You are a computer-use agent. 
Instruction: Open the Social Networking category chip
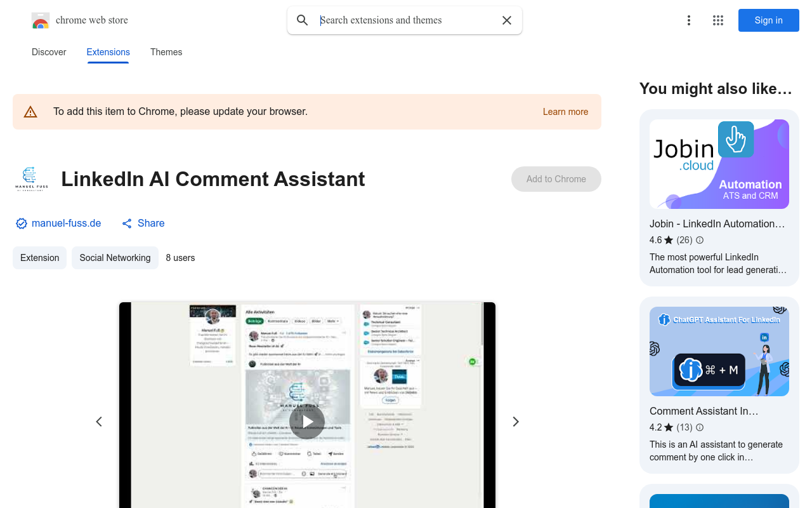pyautogui.click(x=115, y=258)
